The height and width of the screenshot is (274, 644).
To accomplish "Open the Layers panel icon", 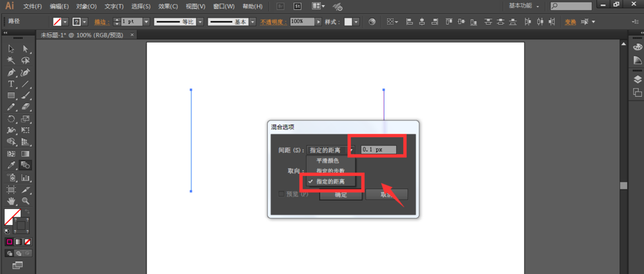I will (638, 79).
